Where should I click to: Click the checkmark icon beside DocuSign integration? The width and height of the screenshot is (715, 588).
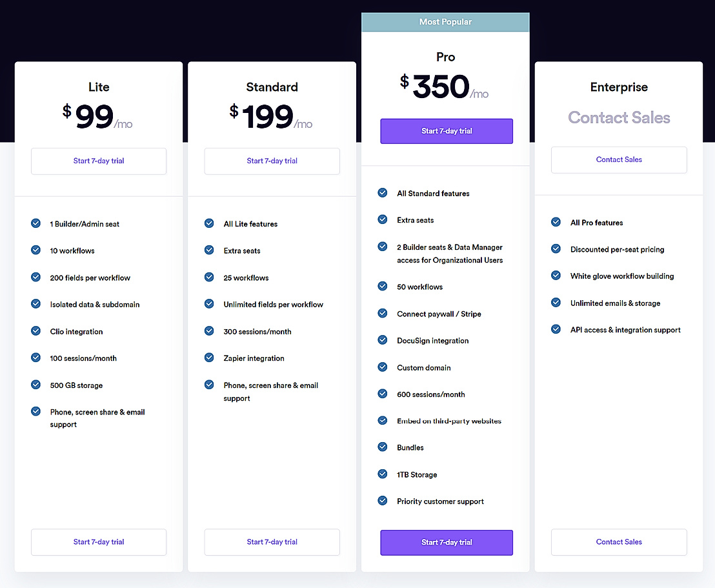point(382,340)
